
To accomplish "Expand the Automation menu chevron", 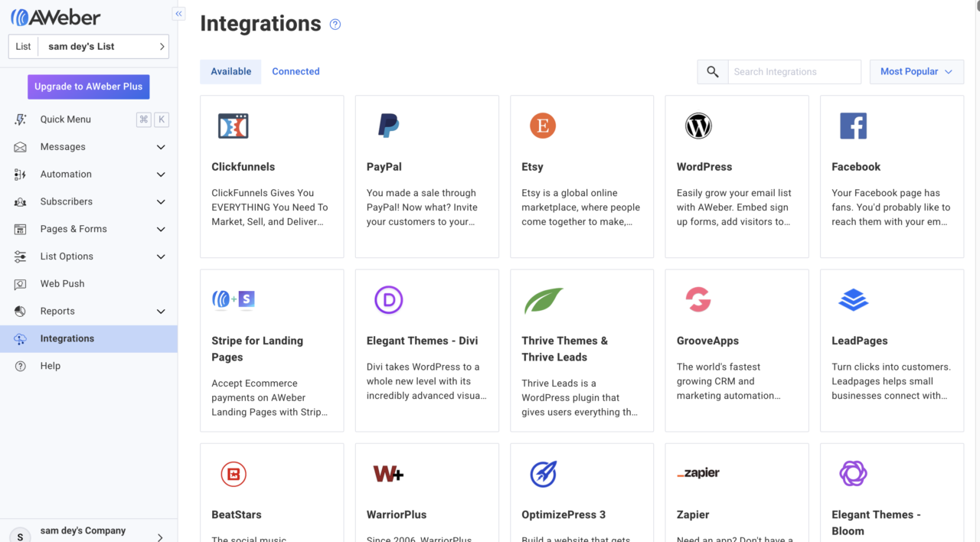I will click(161, 175).
